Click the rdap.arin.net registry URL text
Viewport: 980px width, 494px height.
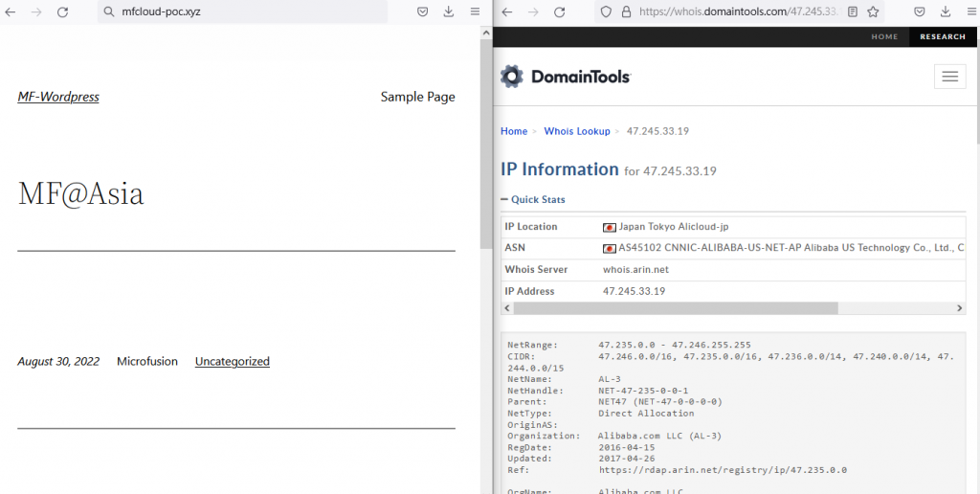[x=723, y=470]
